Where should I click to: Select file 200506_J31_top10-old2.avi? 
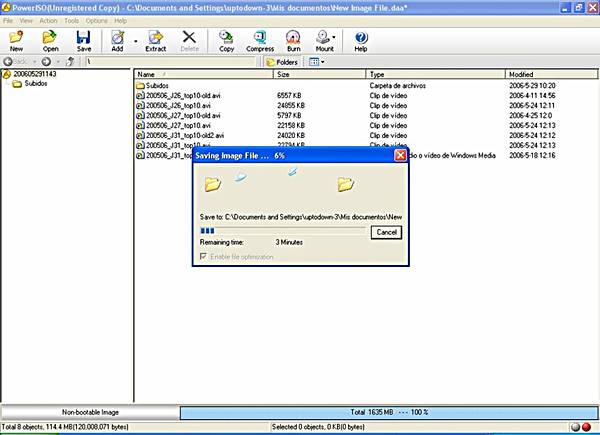tap(185, 135)
